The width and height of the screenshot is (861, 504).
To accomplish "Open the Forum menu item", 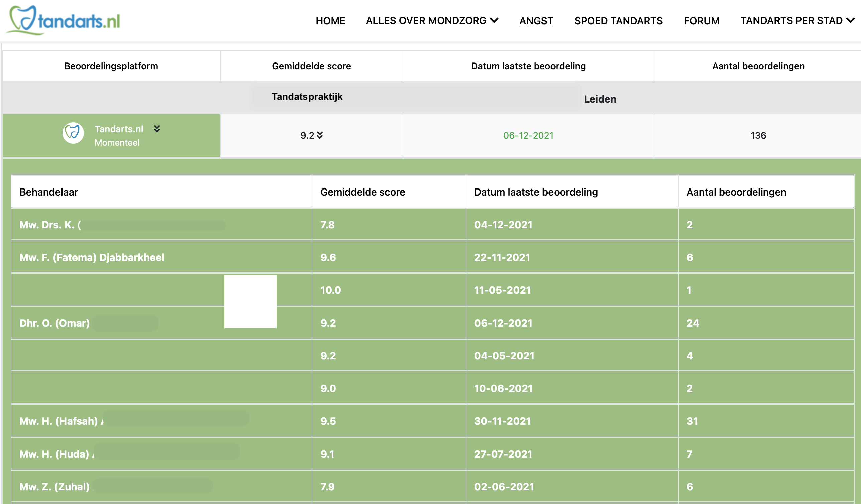I will click(x=701, y=21).
